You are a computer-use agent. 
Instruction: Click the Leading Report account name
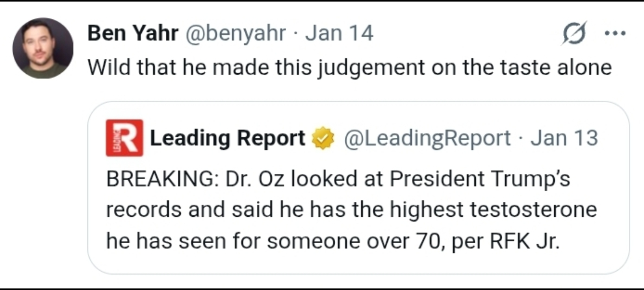(227, 138)
